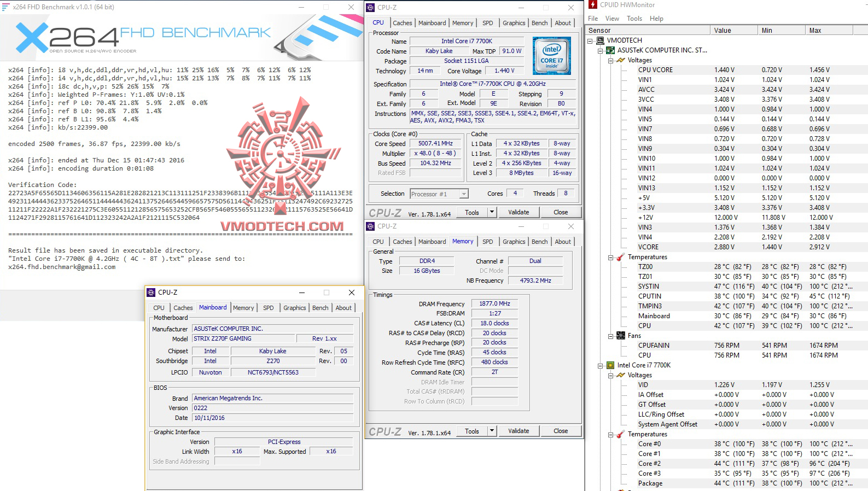Image resolution: width=868 pixels, height=491 pixels.
Task: Click Validate in the Memory CPU-Z window
Action: [x=519, y=431]
